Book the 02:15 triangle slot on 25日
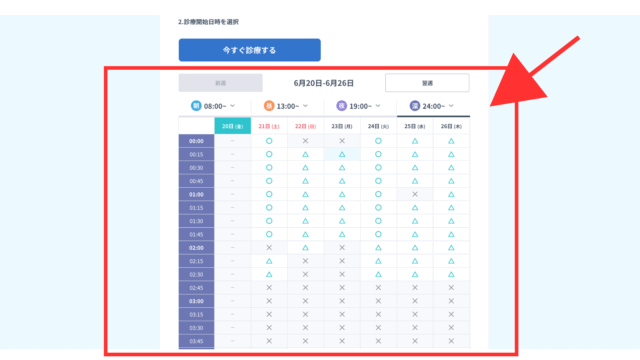Viewport: 640px width, 360px height. click(x=415, y=261)
